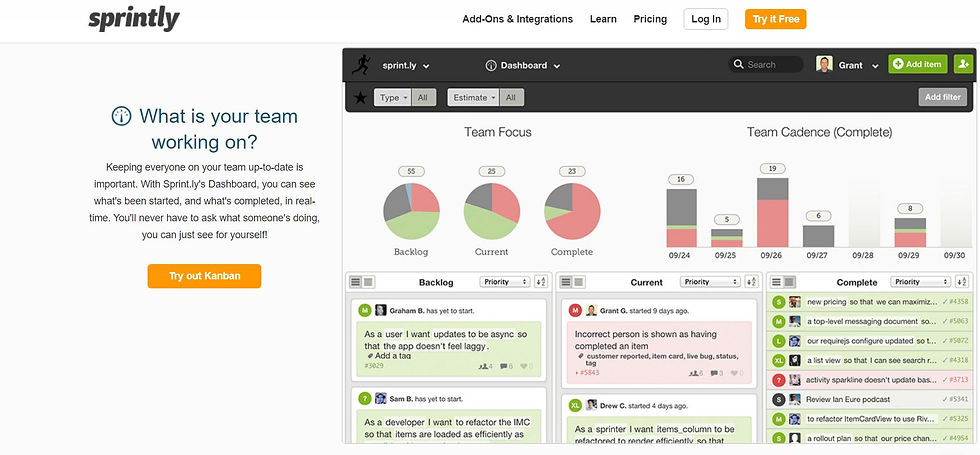Switch Current column to list view
This screenshot has height=455, width=980.
coord(566,282)
